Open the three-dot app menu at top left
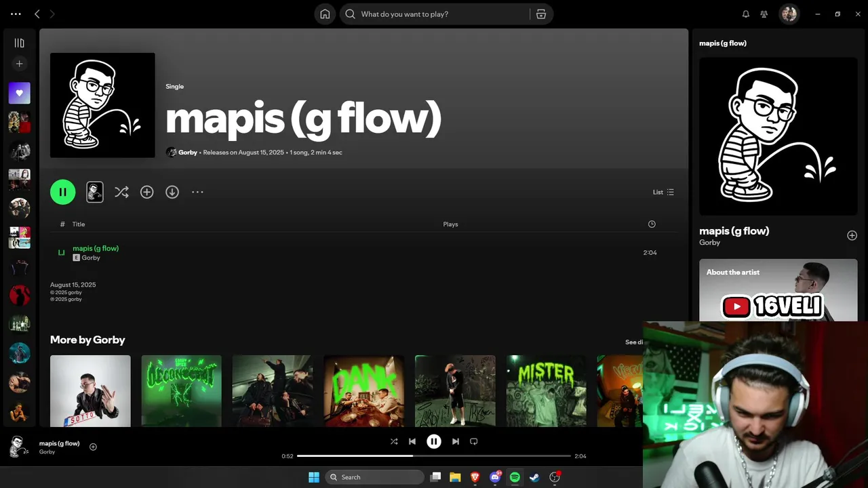 coord(16,14)
